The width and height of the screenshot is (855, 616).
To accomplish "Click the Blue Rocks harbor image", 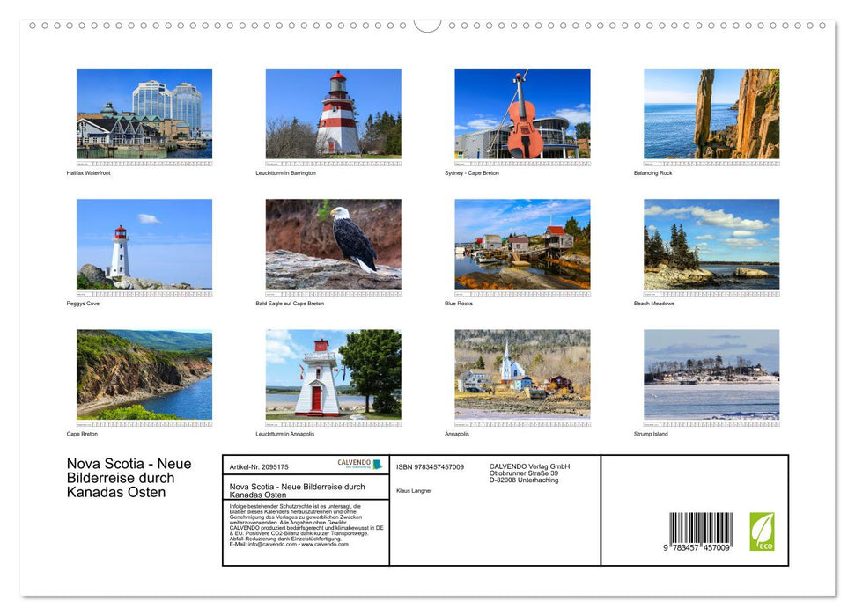I will (x=524, y=244).
